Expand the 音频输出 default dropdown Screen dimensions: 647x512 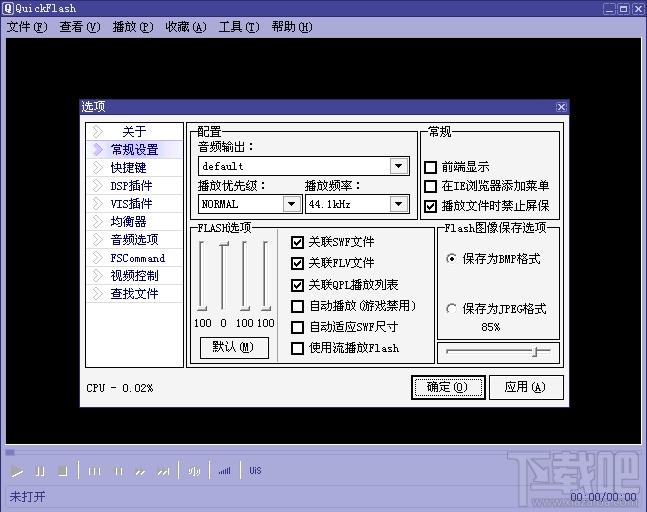point(399,166)
